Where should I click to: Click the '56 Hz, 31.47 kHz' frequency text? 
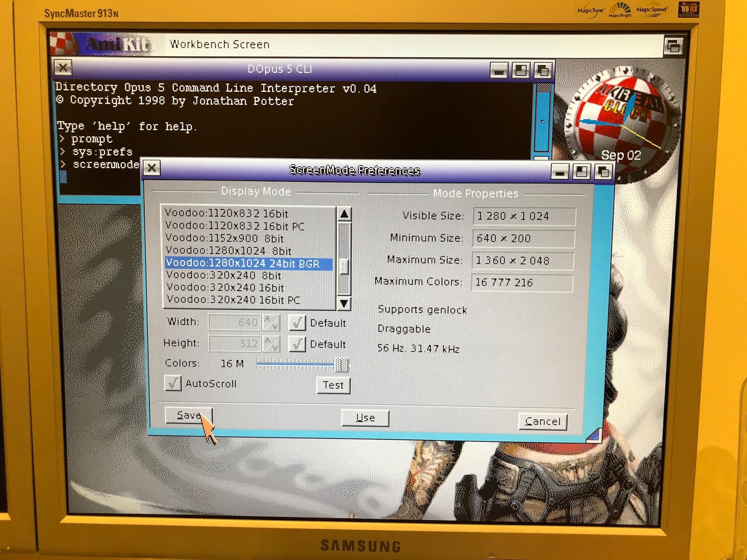[418, 349]
